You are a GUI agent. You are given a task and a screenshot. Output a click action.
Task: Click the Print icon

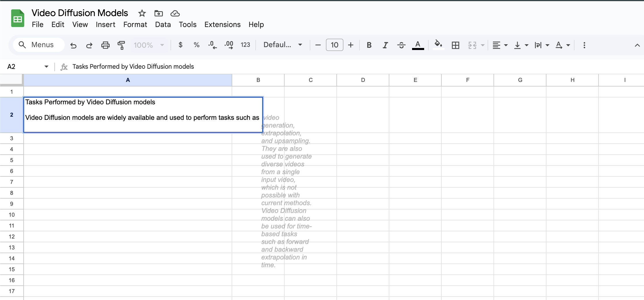tap(105, 45)
